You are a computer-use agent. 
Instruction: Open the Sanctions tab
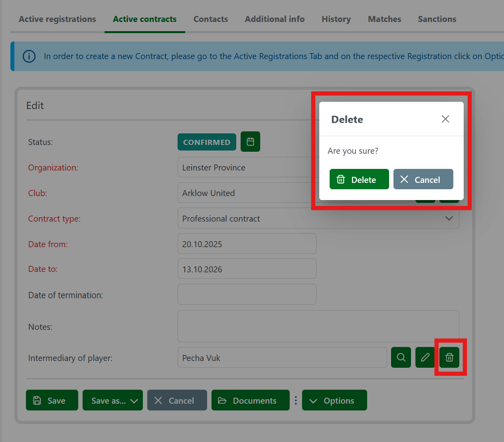click(437, 19)
